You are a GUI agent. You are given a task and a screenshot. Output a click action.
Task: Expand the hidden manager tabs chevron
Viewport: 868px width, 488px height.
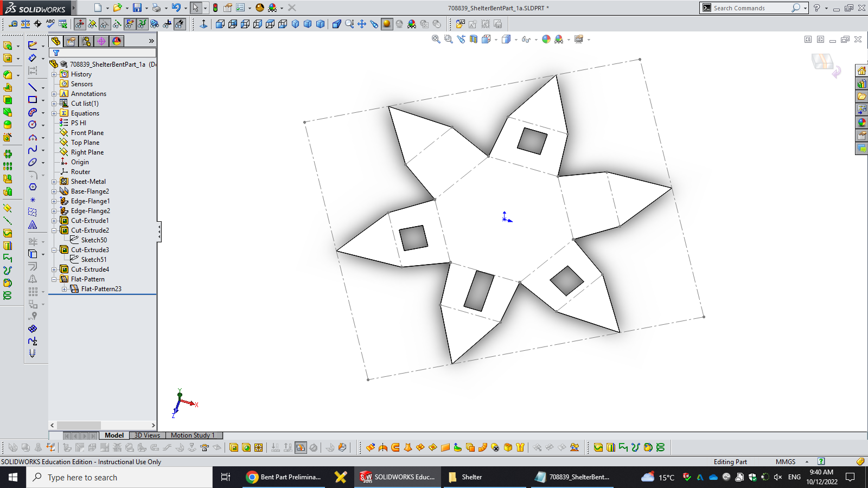coord(151,41)
